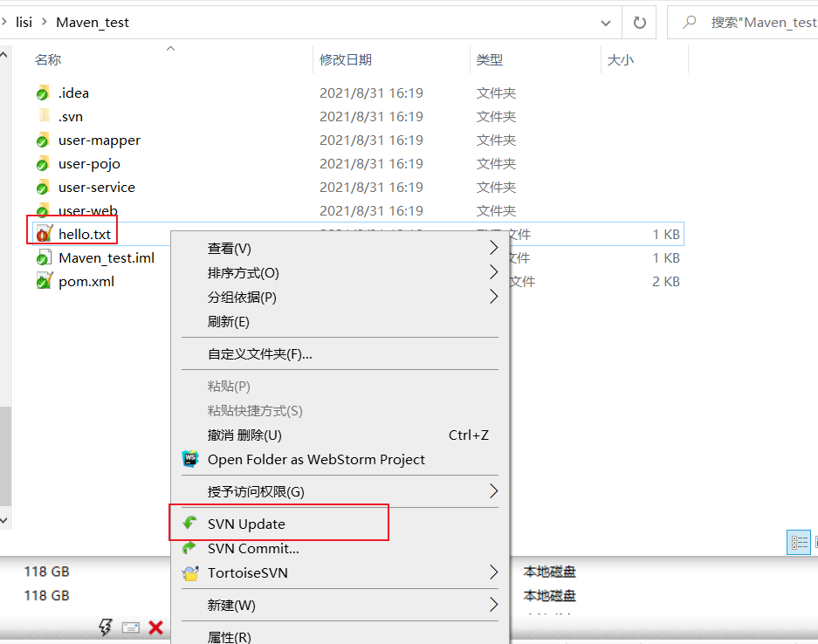Click the green checkmark icon on pom.xml

[x=40, y=280]
